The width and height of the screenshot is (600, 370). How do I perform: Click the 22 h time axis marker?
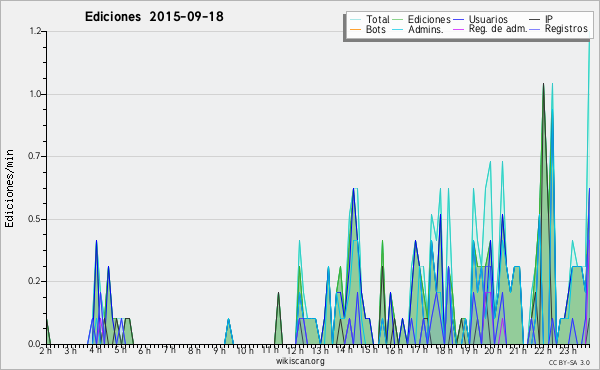(541, 350)
